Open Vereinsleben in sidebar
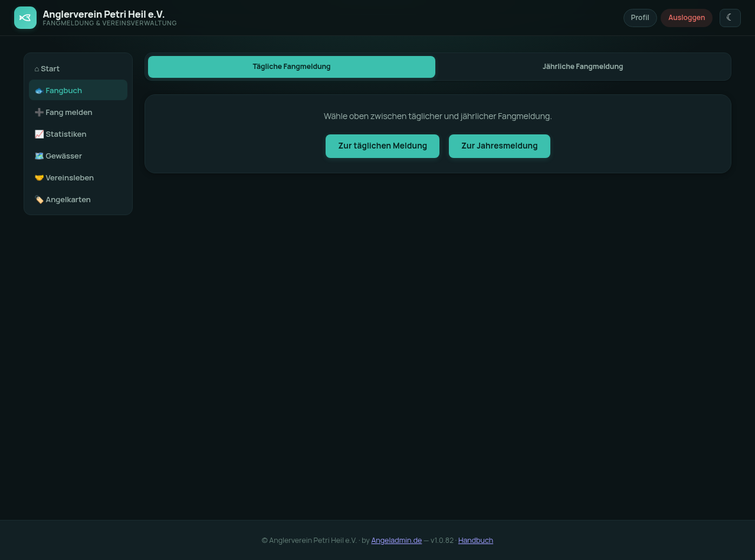The width and height of the screenshot is (755, 560). 78,177
